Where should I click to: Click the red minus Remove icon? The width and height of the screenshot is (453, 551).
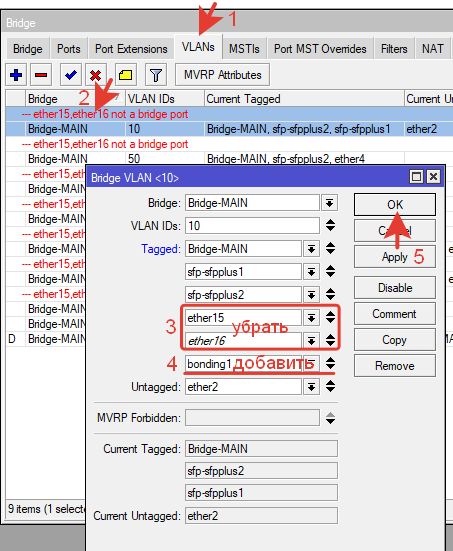(41, 75)
